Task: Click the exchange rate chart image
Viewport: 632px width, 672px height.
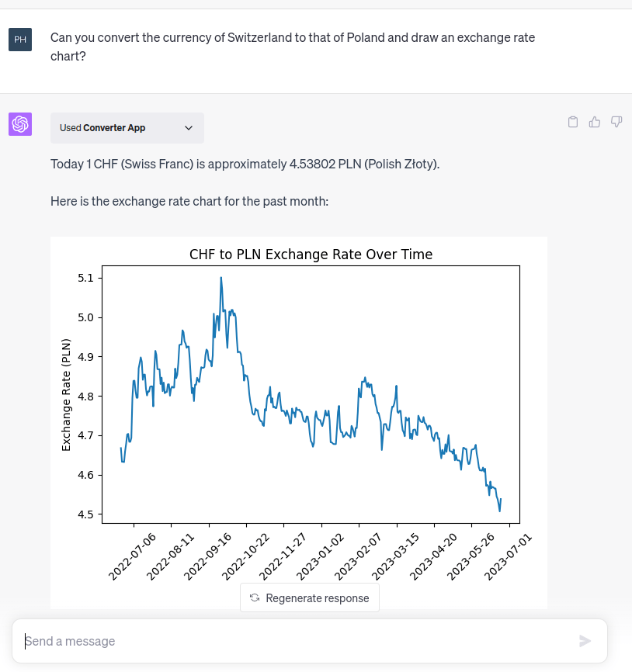Action: pyautogui.click(x=311, y=404)
